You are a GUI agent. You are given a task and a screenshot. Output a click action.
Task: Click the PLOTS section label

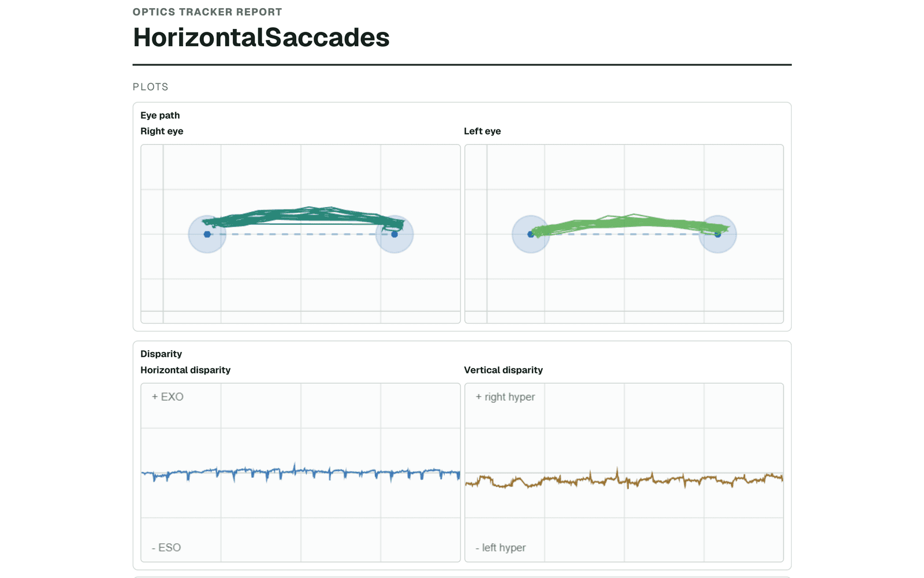coord(151,87)
